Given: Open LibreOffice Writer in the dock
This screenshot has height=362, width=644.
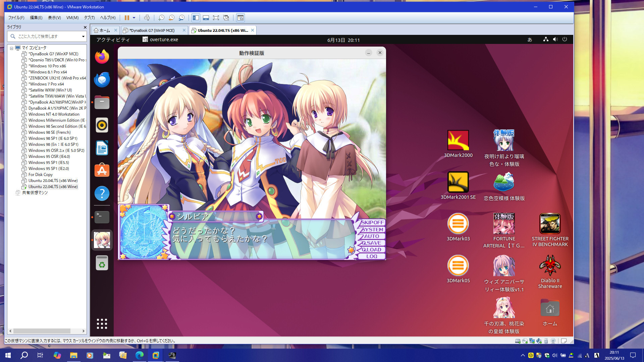Looking at the screenshot, I should [x=102, y=148].
